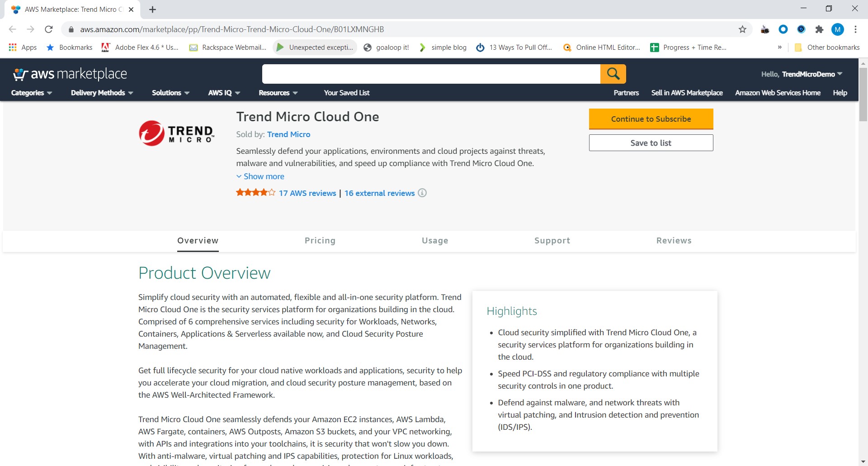Open goaloop it! bookmark
868x466 pixels.
tap(387, 48)
